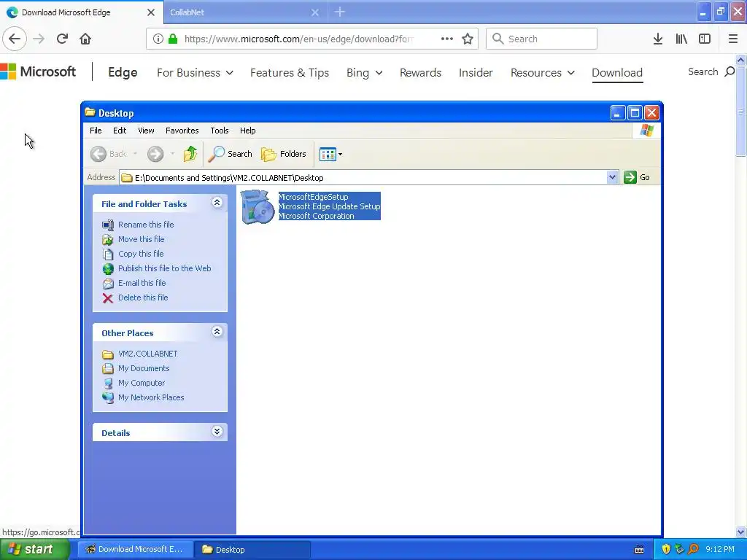Image resolution: width=747 pixels, height=560 pixels.
Task: Go up one folder level in Explorer
Action: (190, 153)
